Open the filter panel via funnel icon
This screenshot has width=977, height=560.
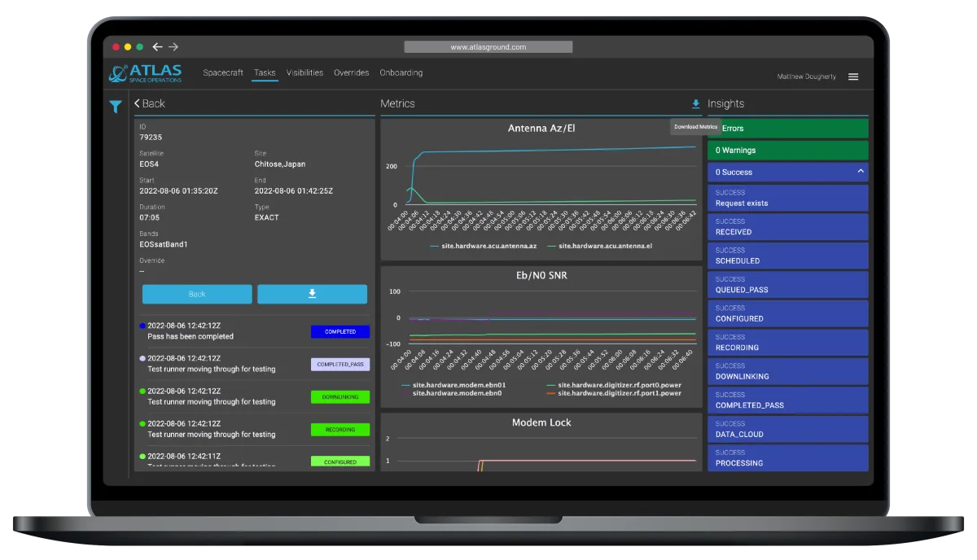click(x=116, y=107)
